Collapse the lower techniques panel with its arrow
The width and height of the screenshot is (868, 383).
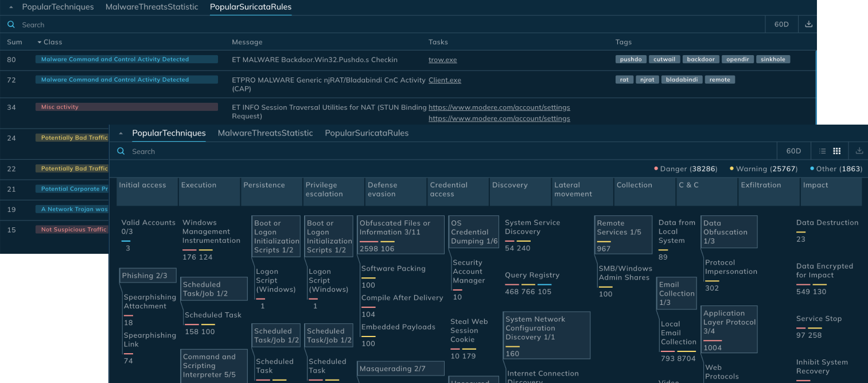(121, 133)
